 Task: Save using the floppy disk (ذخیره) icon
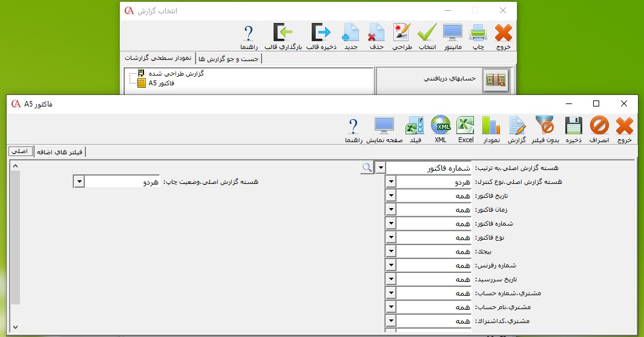pos(573,129)
